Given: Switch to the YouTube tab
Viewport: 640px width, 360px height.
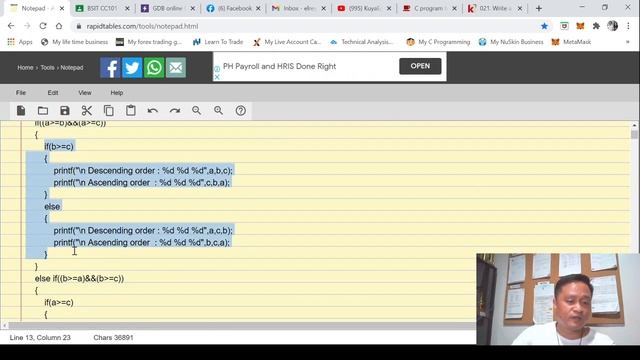Looking at the screenshot, I should (x=364, y=9).
